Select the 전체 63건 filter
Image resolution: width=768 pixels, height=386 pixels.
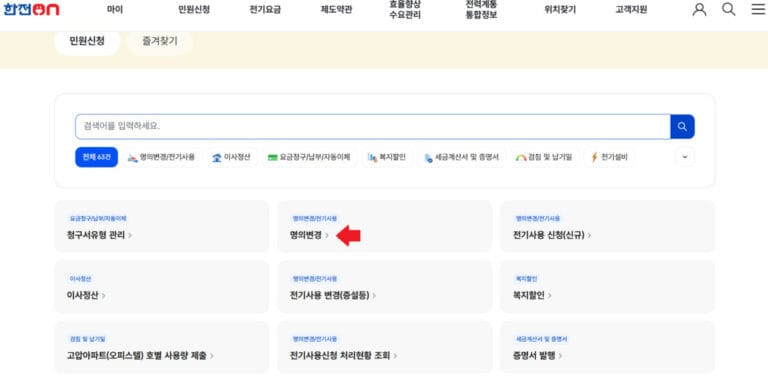pyautogui.click(x=96, y=157)
